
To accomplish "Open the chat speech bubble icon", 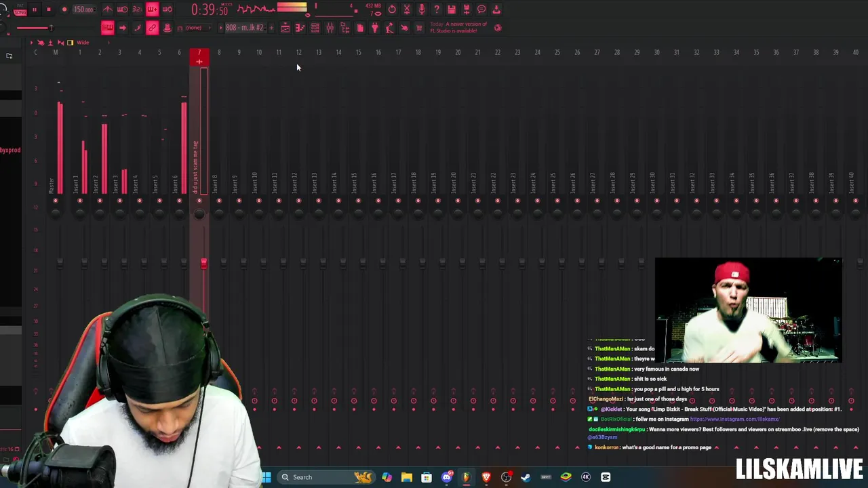I will tap(481, 9).
